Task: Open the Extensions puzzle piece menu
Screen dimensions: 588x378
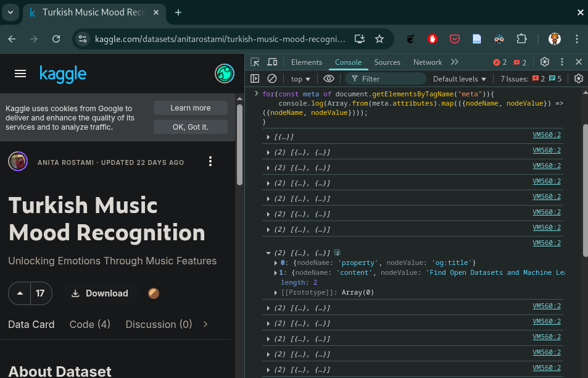Action: point(521,39)
